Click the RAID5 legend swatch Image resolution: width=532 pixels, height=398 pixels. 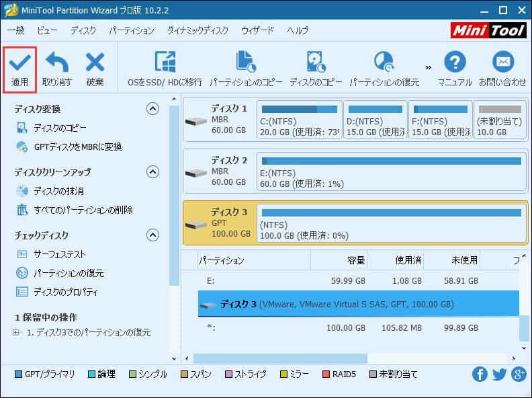pyautogui.click(x=326, y=374)
